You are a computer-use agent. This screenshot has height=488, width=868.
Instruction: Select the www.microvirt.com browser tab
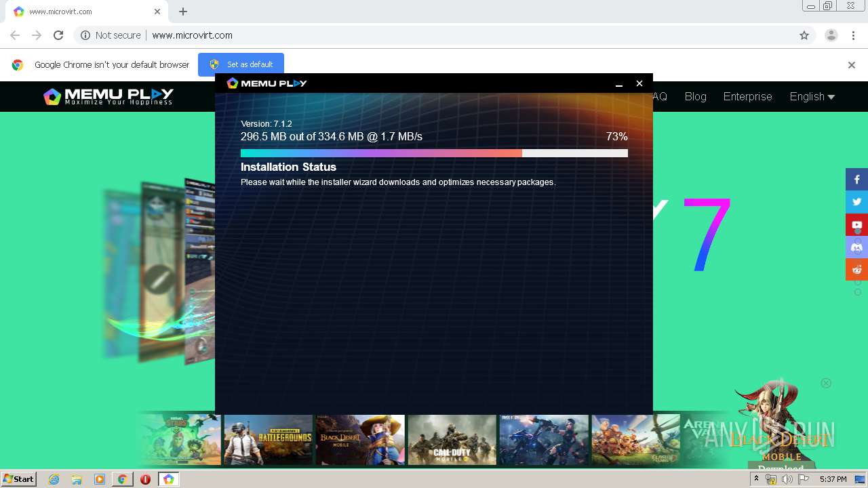[85, 12]
